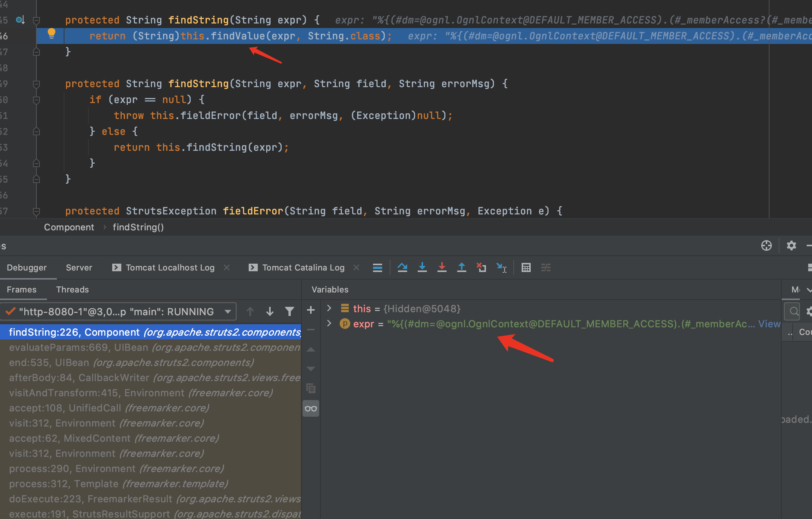Select the Threads tab
812x519 pixels.
click(x=72, y=289)
